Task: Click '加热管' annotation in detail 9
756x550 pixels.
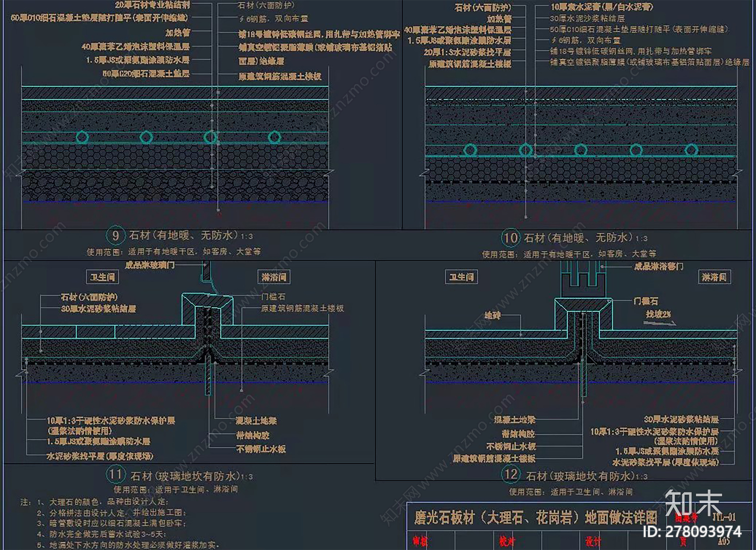Action: click(178, 33)
